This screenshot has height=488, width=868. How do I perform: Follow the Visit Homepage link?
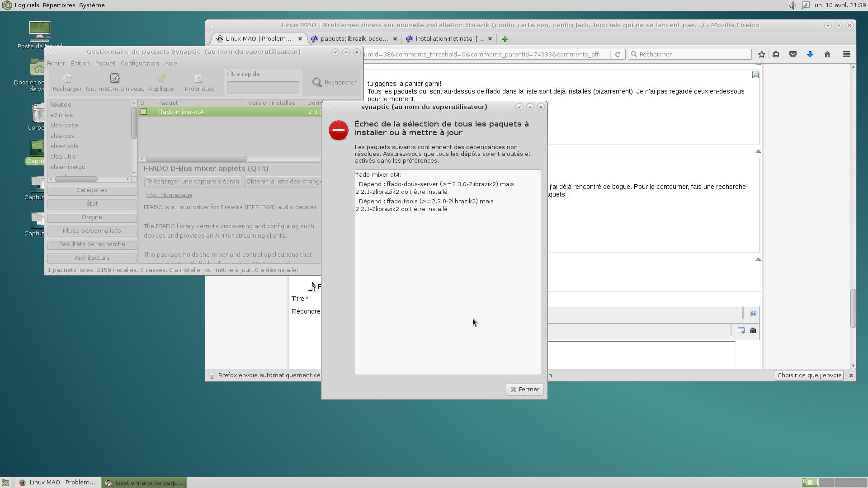point(169,195)
